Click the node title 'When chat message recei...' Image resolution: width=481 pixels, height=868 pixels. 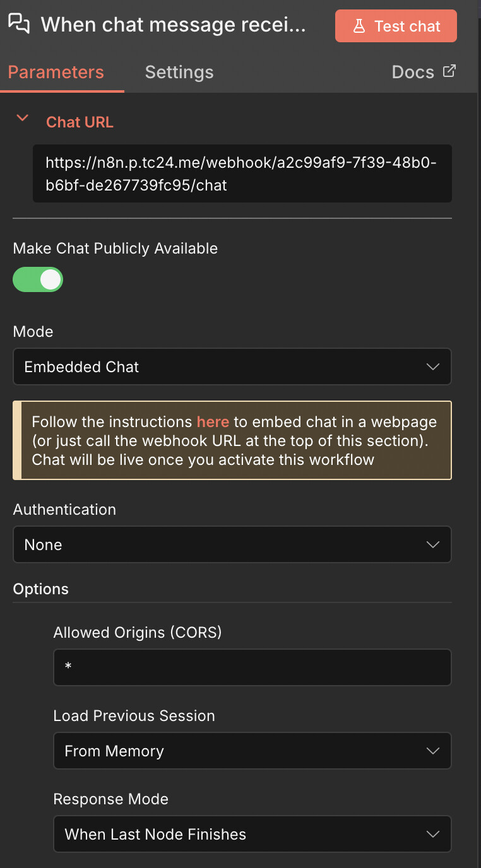pyautogui.click(x=173, y=25)
